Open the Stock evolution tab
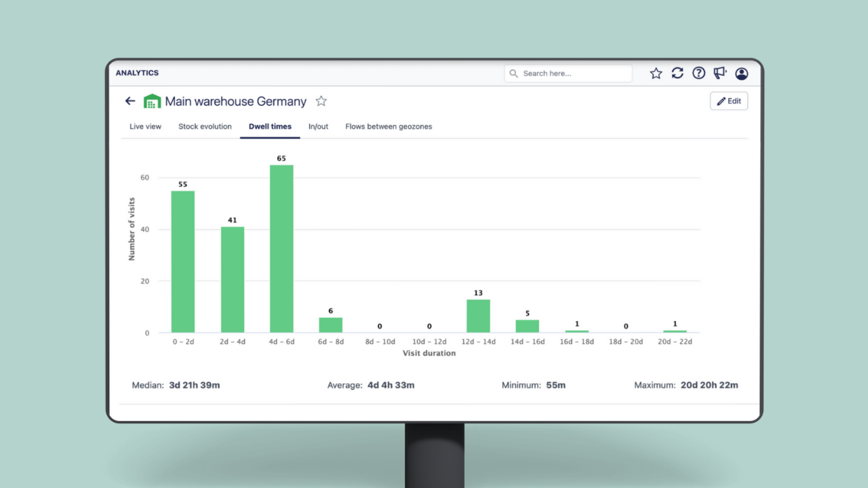 click(205, 126)
